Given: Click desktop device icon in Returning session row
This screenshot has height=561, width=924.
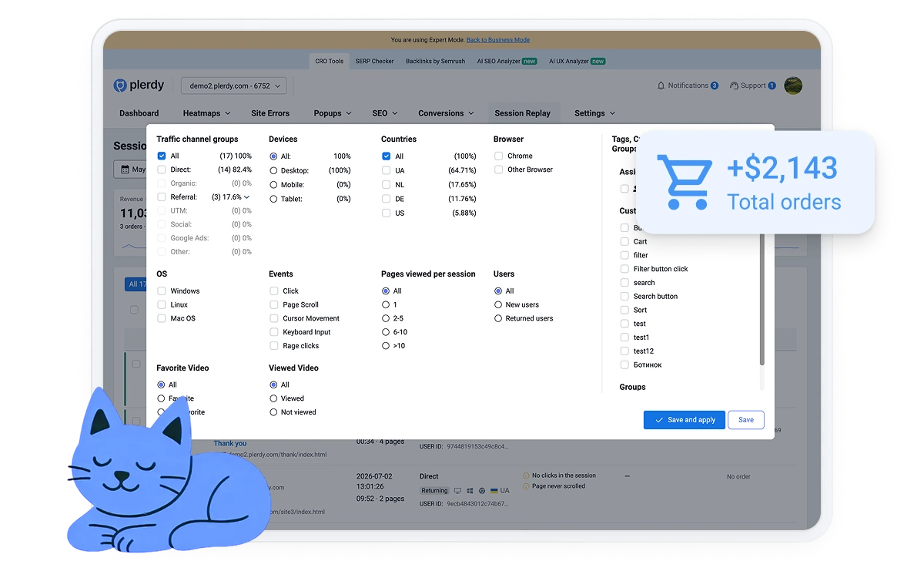Looking at the screenshot, I should click(458, 490).
